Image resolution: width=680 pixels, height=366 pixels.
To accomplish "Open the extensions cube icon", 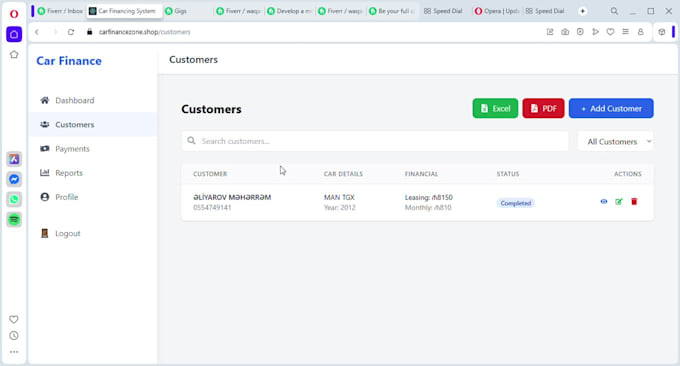I will pos(661,32).
